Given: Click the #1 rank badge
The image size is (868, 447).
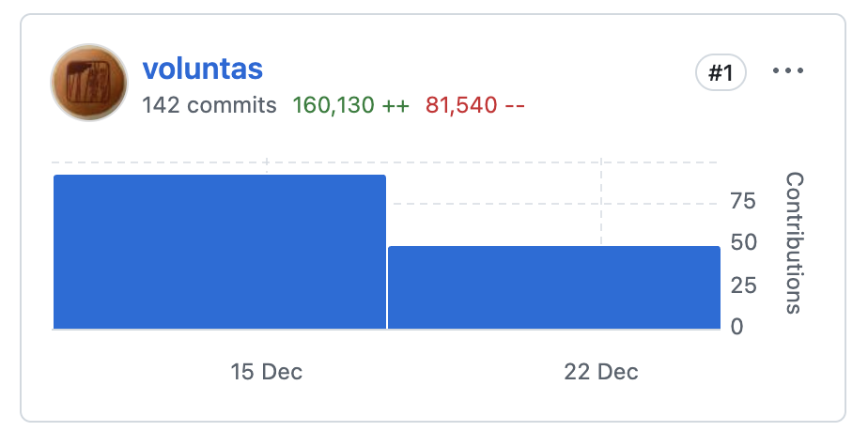Looking at the screenshot, I should 721,72.
